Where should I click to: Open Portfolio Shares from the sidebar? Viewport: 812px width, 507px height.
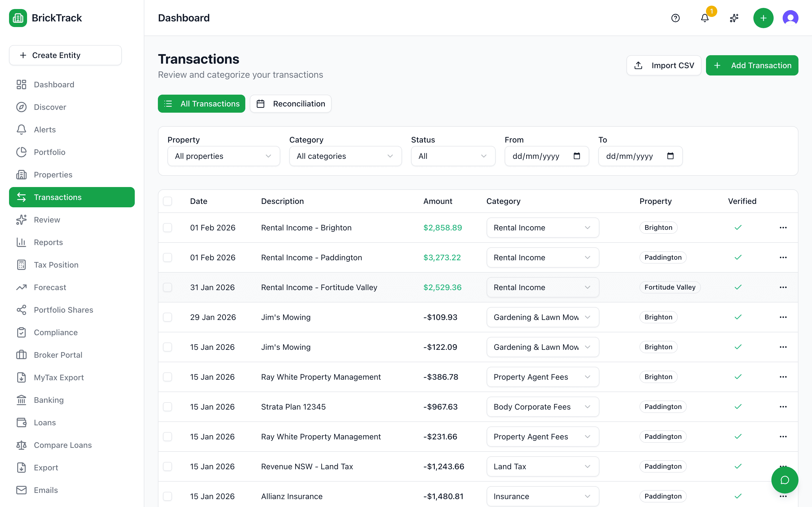(63, 310)
